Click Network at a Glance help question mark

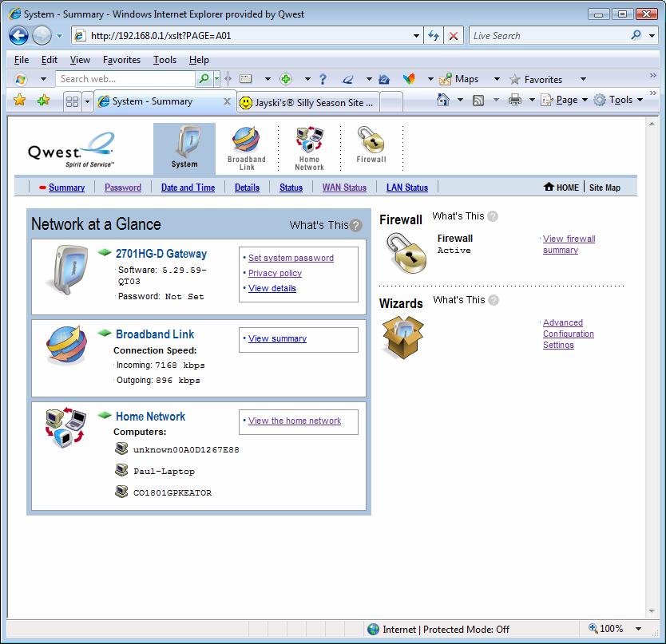point(356,225)
